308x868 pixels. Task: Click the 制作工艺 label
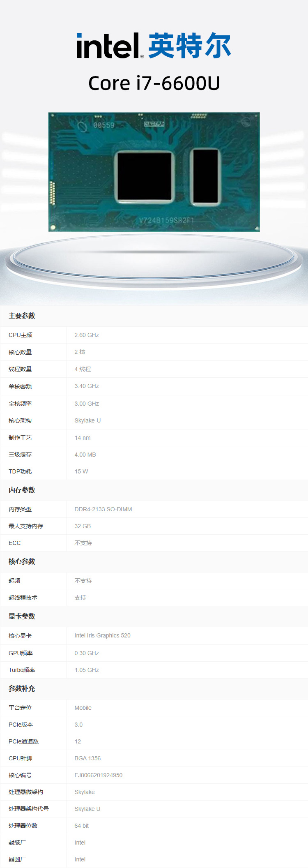(x=20, y=438)
